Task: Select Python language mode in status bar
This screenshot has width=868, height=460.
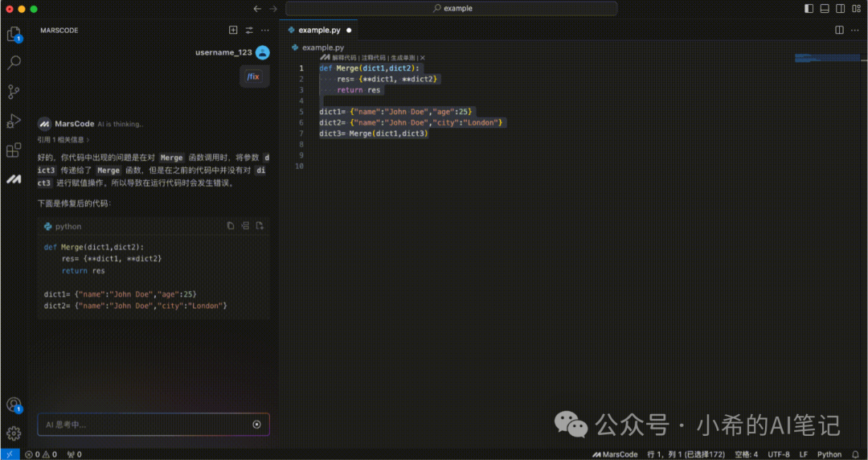Action: coord(829,454)
